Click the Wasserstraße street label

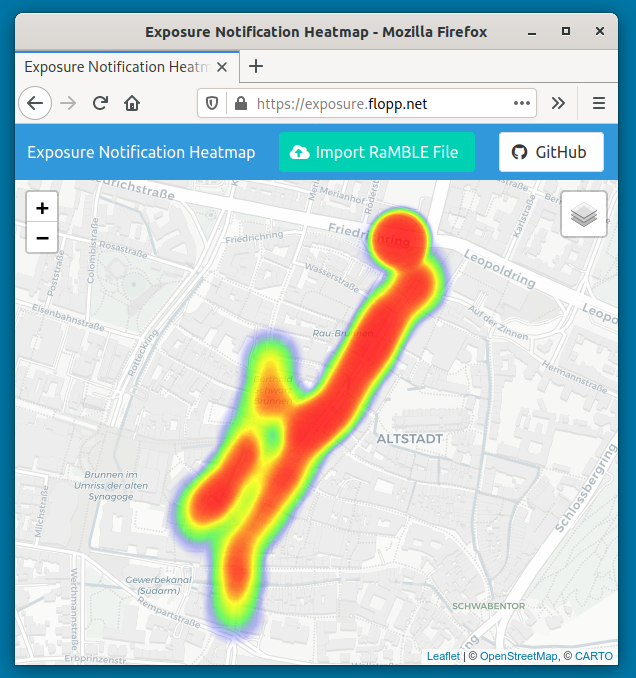click(332, 278)
